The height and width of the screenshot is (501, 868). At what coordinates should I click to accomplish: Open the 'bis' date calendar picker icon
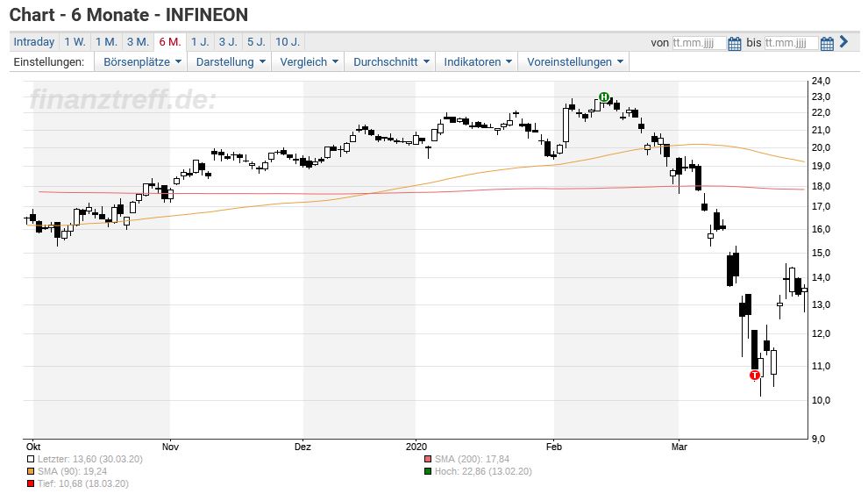click(x=827, y=43)
